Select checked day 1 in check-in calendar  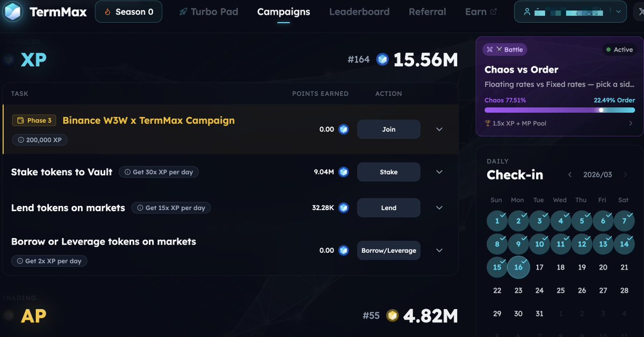click(497, 221)
